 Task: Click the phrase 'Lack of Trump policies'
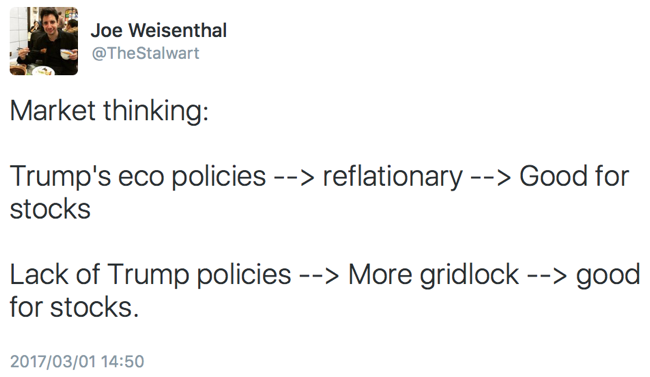(x=150, y=275)
